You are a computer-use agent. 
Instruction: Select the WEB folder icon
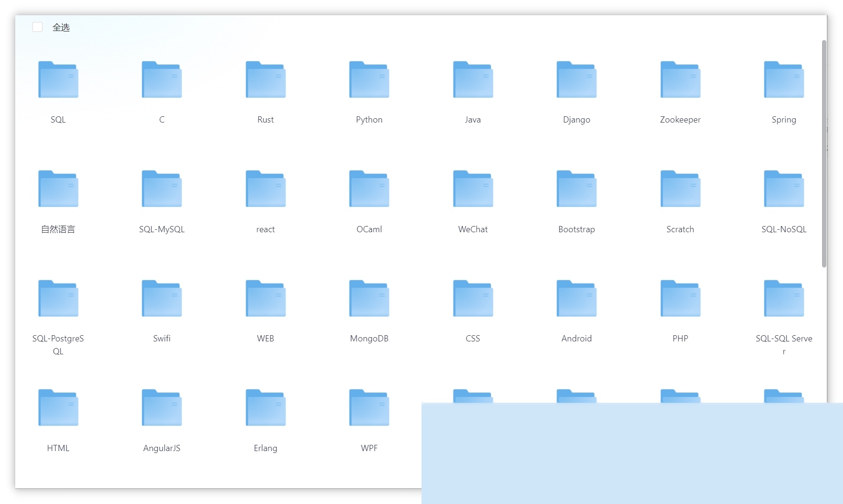tap(266, 298)
